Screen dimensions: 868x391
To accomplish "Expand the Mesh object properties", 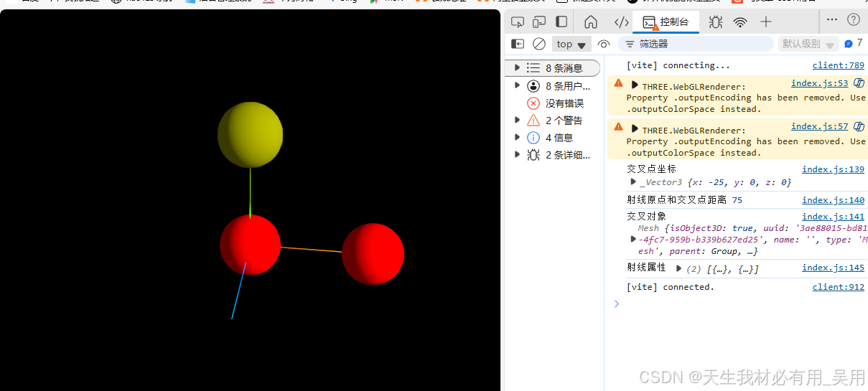I will tap(633, 239).
